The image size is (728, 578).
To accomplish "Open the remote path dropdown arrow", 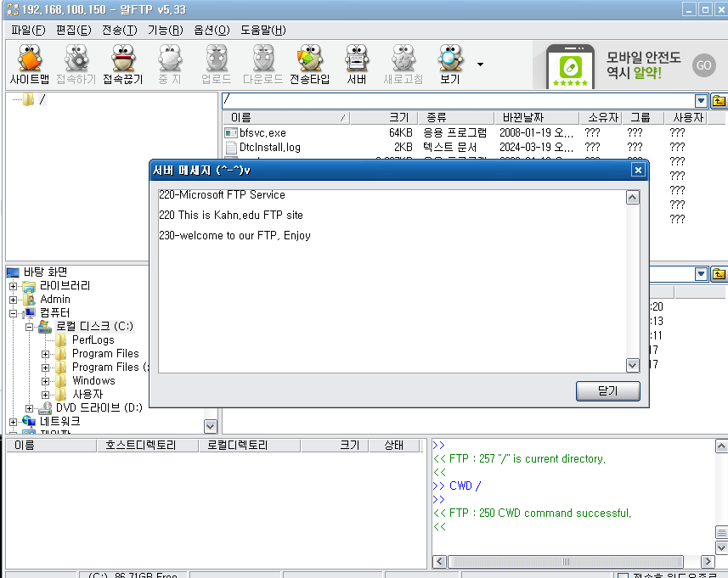I will (701, 100).
